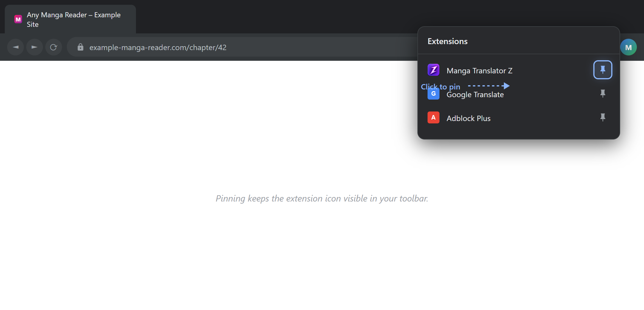644x310 pixels.
Task: Click the address bar URL text
Action: coord(158,47)
